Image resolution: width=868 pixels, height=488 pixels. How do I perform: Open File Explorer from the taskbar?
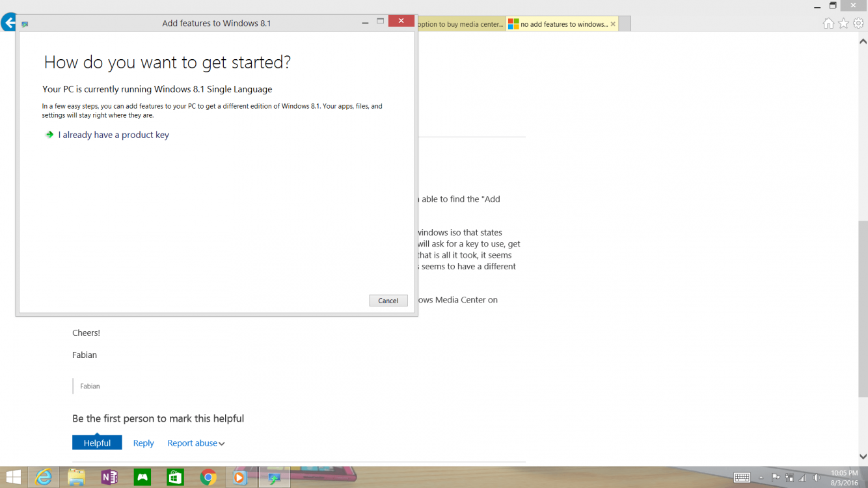click(x=76, y=477)
